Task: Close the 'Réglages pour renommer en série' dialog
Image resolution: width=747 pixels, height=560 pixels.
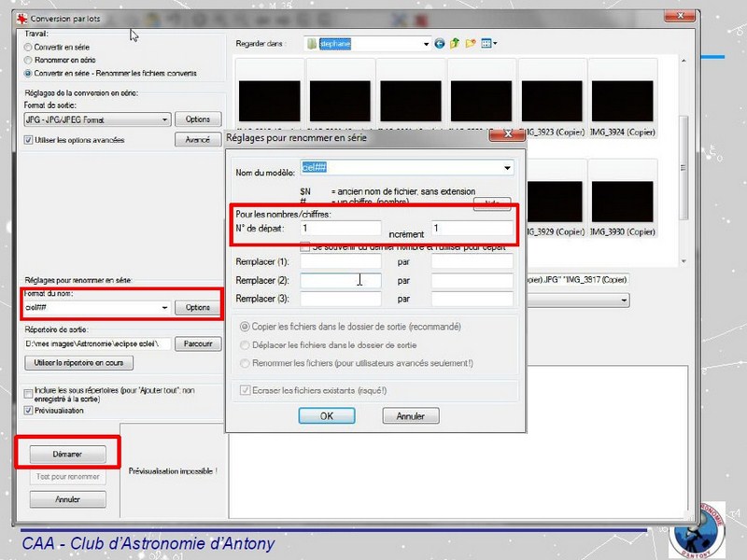Action: click(509, 138)
